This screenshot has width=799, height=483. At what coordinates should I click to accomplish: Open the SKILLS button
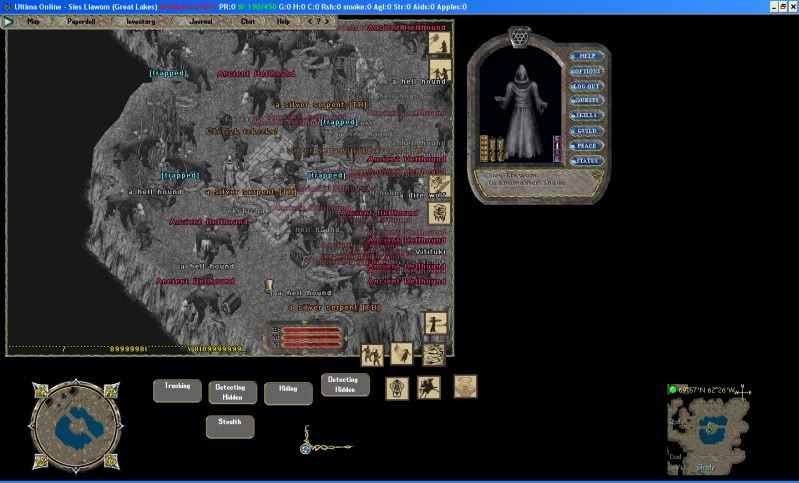pos(587,116)
